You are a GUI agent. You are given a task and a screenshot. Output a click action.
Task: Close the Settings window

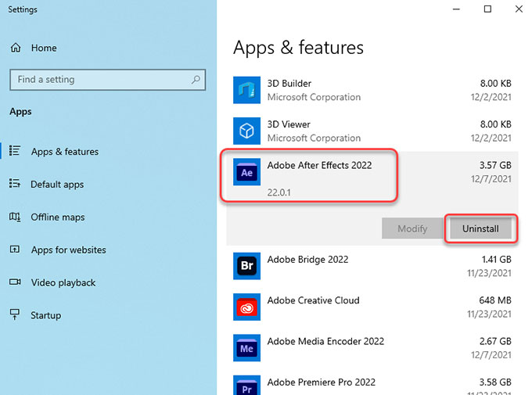pos(519,9)
